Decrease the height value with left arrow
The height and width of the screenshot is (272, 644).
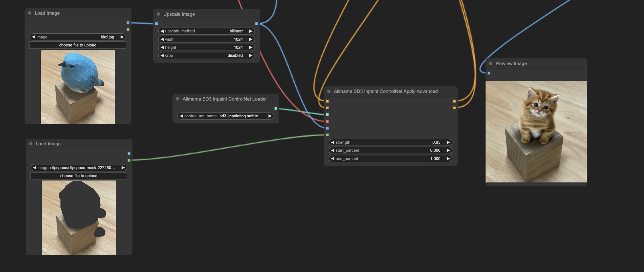click(162, 47)
